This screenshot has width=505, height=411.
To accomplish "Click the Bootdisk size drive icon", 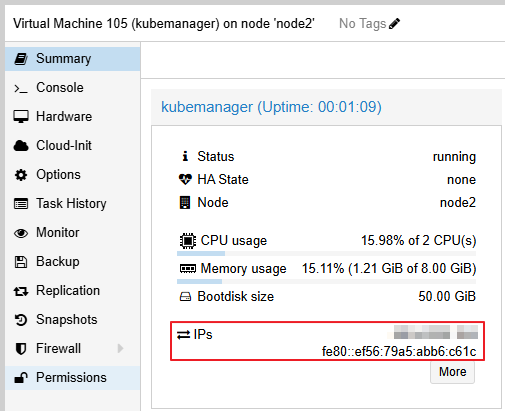I will [185, 297].
